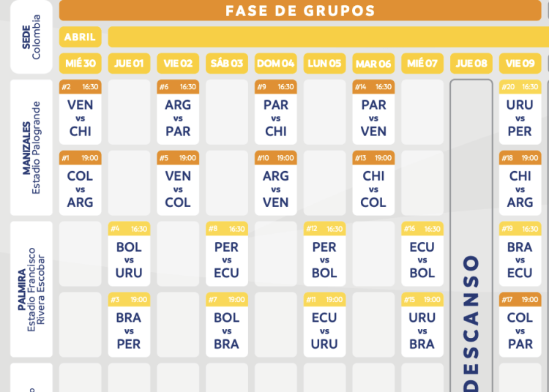
Task: Click match #4 BOL vs URU
Action: 129,255
